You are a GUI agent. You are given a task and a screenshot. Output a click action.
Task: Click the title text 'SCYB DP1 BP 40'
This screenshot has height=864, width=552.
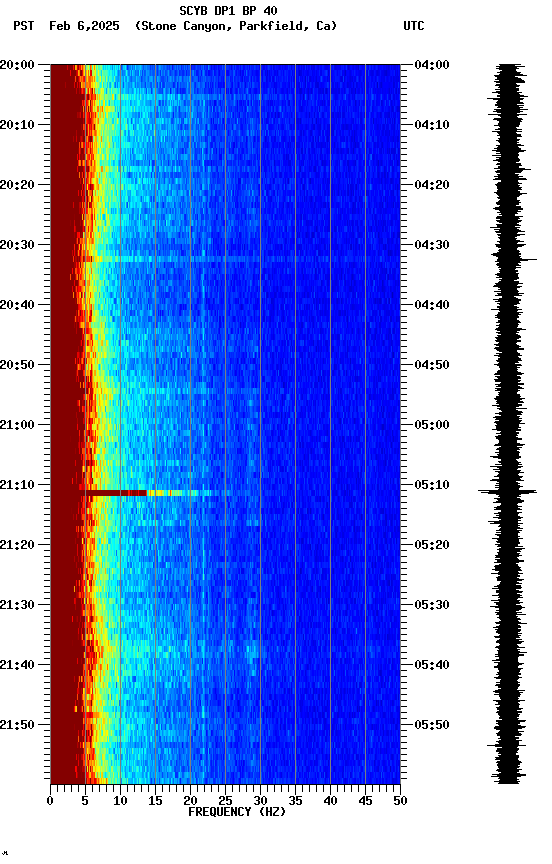[x=228, y=11]
